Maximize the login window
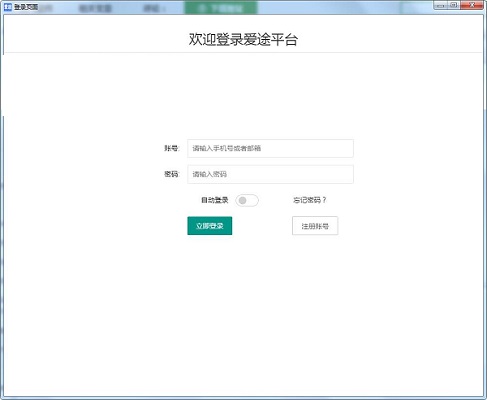The width and height of the screenshot is (487, 400). 453,5
